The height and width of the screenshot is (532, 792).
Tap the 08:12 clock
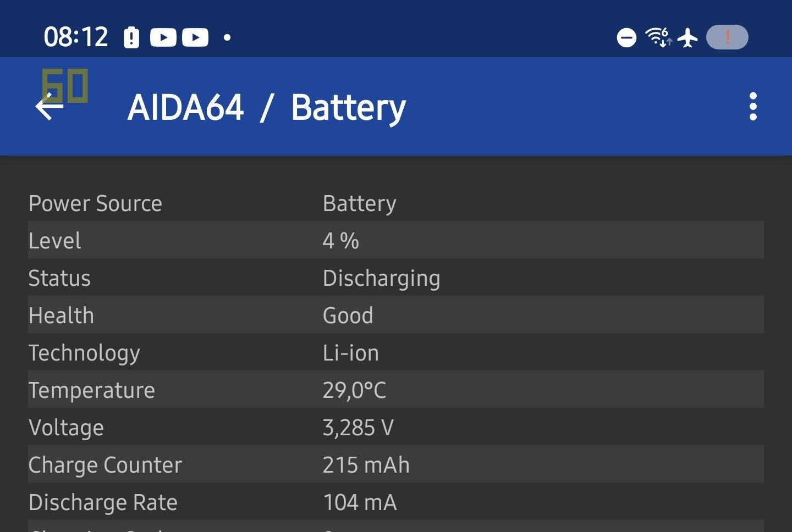click(76, 37)
